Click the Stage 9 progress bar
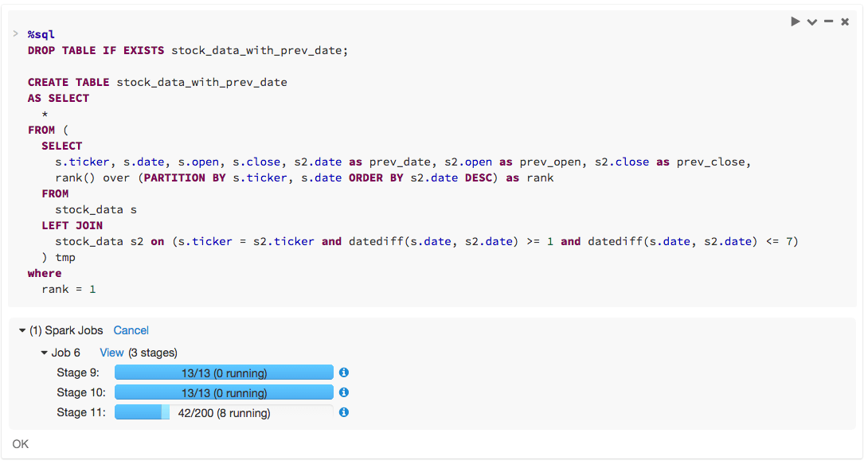 coord(224,372)
